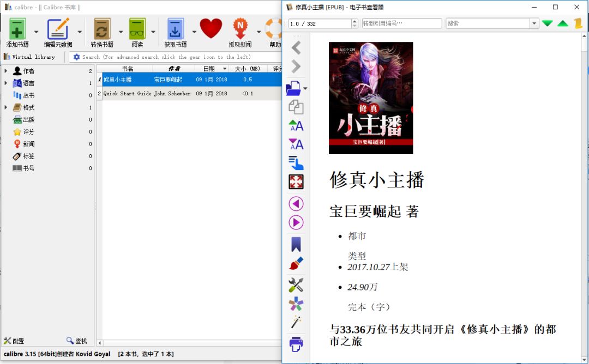Image resolution: width=589 pixels, height=364 pixels.
Task: Click the Virtual library button
Action: point(29,57)
